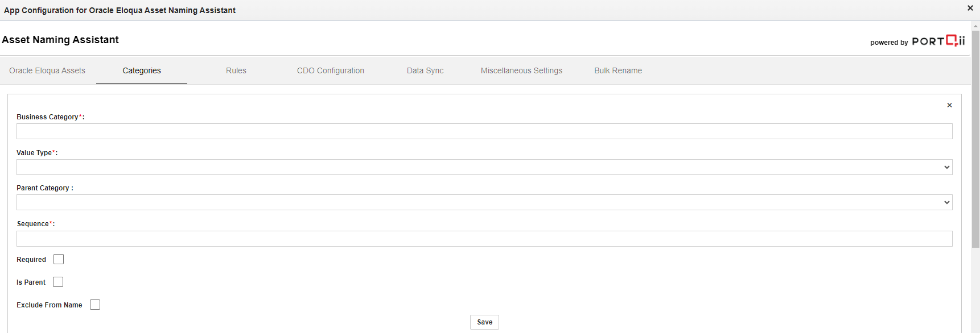Screen dimensions: 980x333
Task: Click the Portqii logo
Action: coord(938,41)
